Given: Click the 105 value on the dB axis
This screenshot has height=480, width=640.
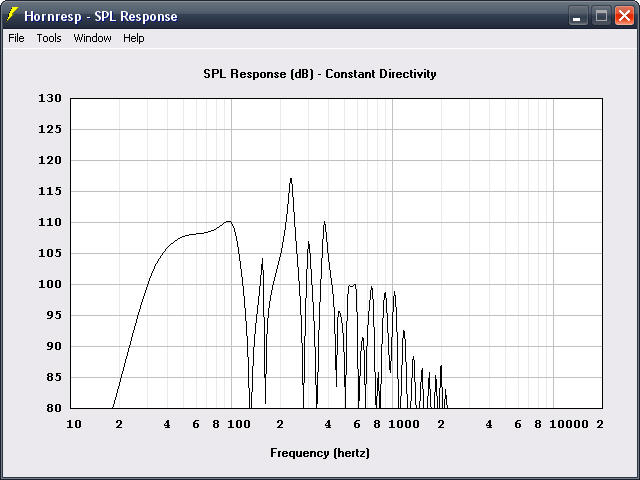Looking at the screenshot, I should click(x=50, y=253).
